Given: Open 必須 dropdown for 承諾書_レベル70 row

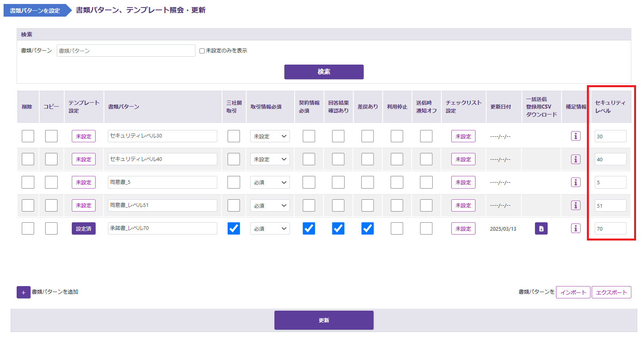Looking at the screenshot, I should (270, 229).
